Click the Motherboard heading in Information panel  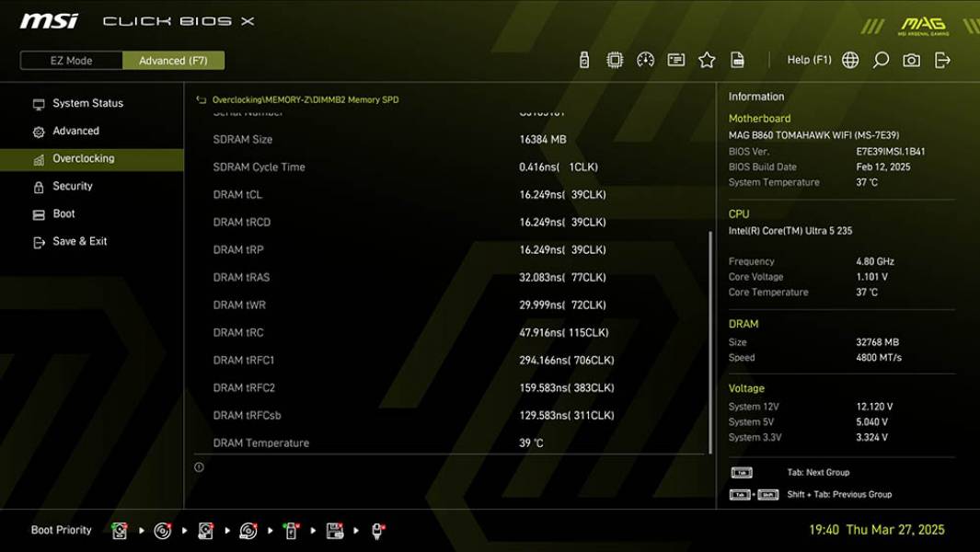click(759, 118)
